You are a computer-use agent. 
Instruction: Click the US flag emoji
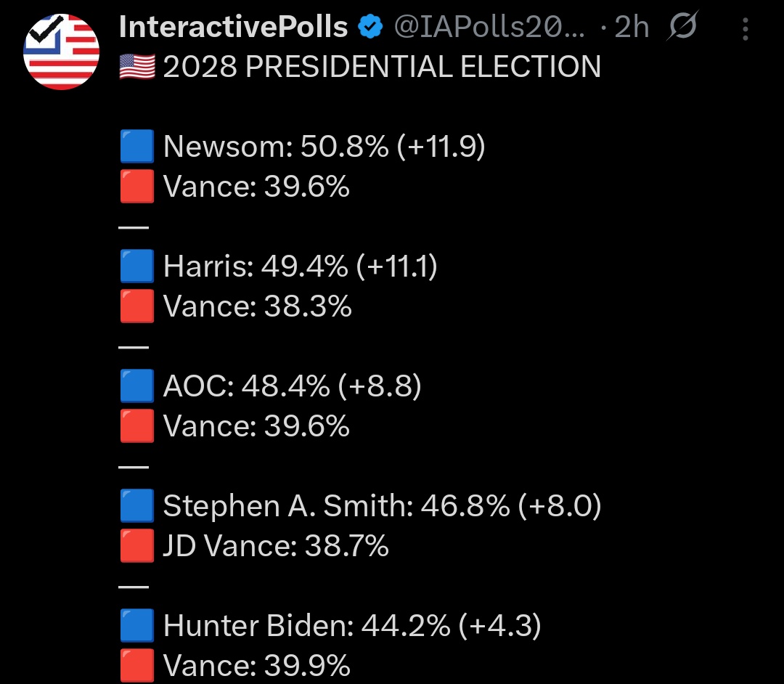pos(137,67)
